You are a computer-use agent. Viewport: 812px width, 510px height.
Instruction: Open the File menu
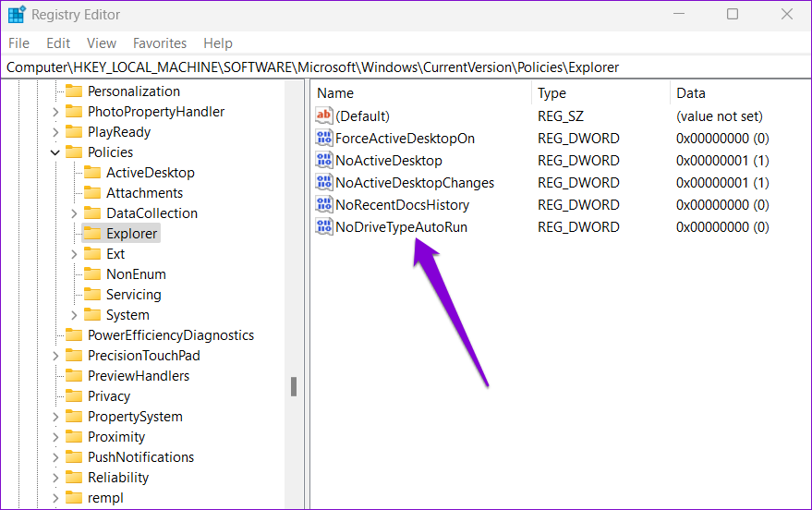click(x=18, y=43)
